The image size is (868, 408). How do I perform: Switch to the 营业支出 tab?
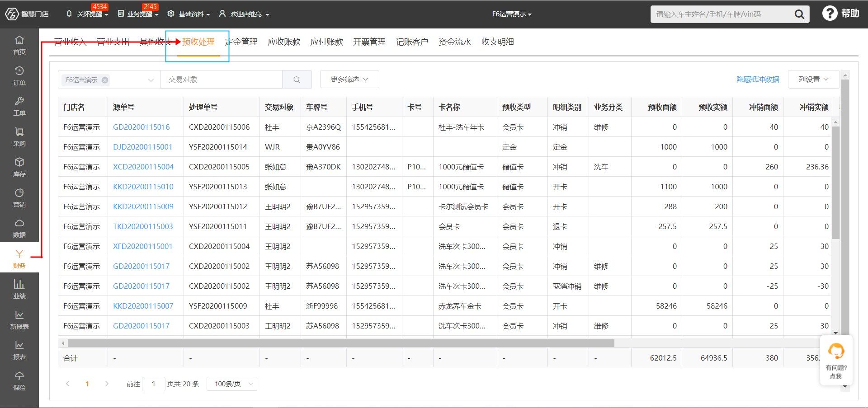coord(113,42)
